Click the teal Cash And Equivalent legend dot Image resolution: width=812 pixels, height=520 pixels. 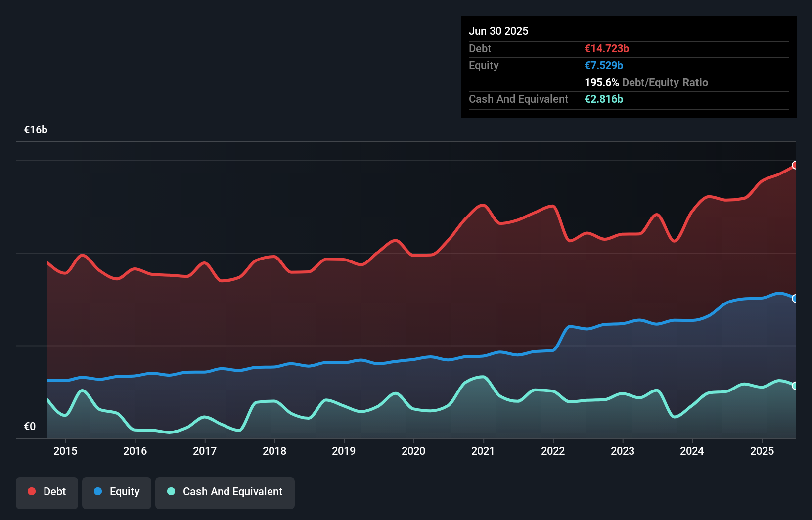pyautogui.click(x=170, y=491)
